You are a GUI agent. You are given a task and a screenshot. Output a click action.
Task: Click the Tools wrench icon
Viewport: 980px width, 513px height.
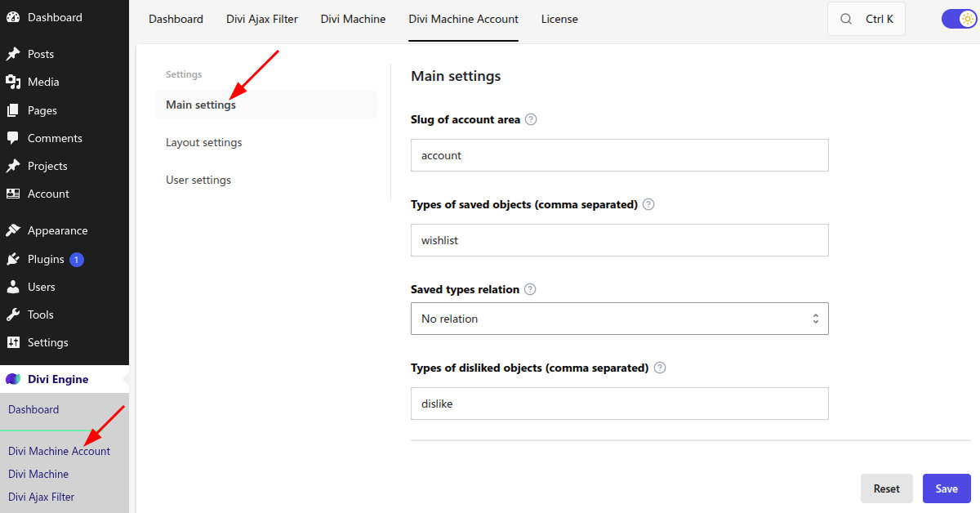point(13,314)
